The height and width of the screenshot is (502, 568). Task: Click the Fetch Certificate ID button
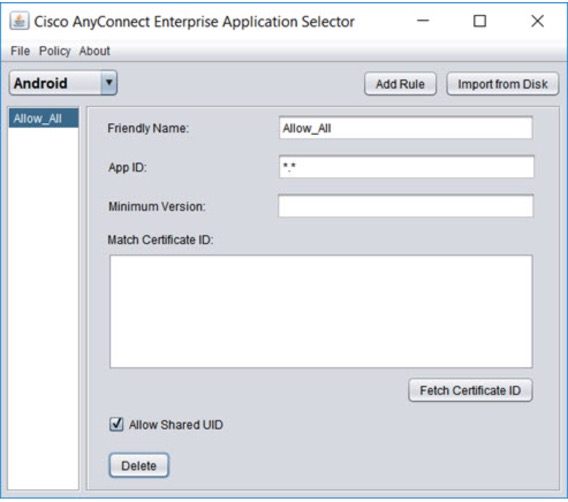(470, 390)
